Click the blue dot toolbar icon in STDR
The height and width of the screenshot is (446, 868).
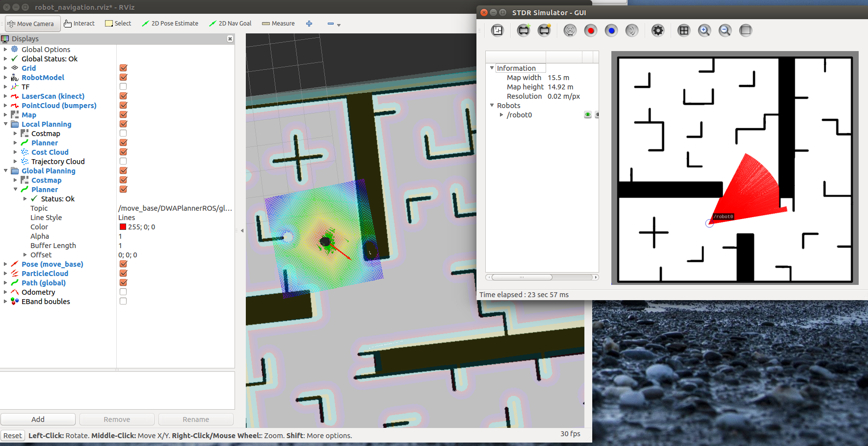[611, 30]
